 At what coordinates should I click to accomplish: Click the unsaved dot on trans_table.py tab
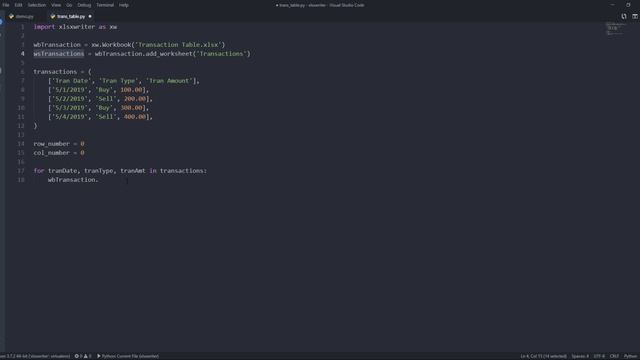coord(90,16)
